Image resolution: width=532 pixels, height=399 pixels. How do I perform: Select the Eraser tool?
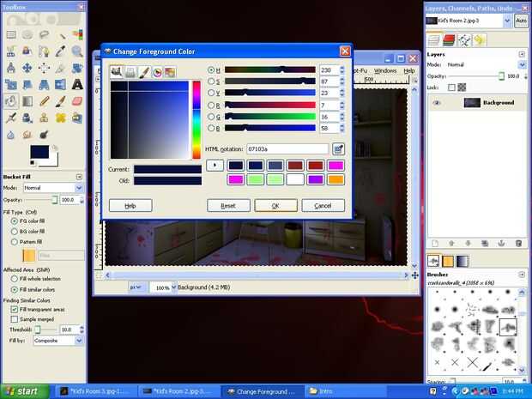point(77,100)
